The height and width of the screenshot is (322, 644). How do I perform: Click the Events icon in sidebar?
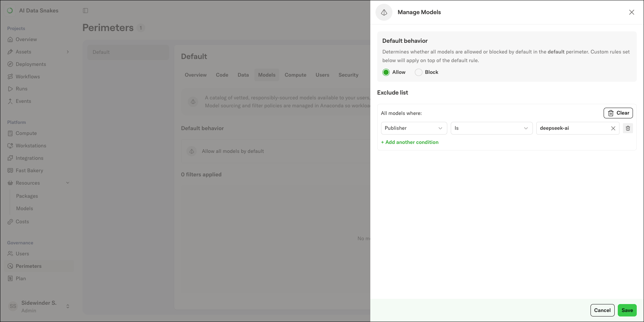pyautogui.click(x=10, y=101)
